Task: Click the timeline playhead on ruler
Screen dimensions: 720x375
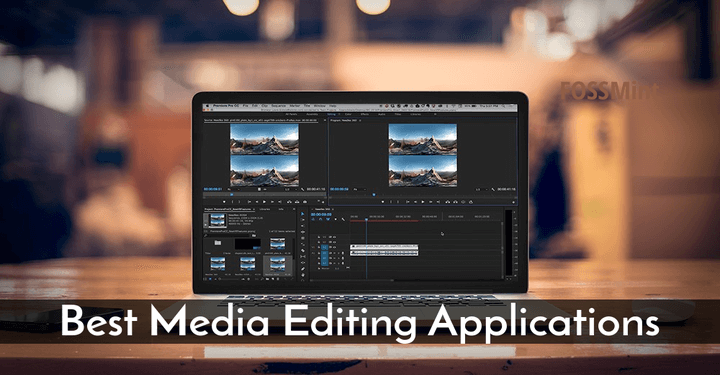Action: pyautogui.click(x=366, y=219)
